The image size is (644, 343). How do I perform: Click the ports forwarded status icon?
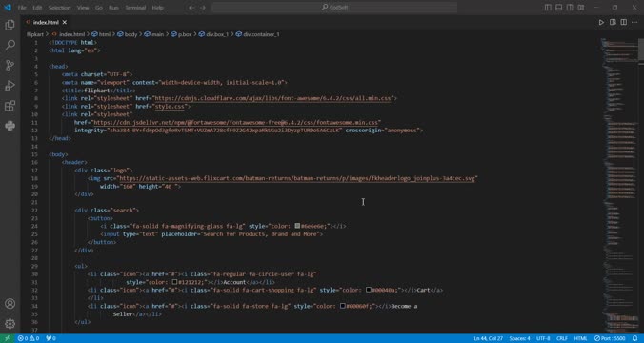point(50,338)
